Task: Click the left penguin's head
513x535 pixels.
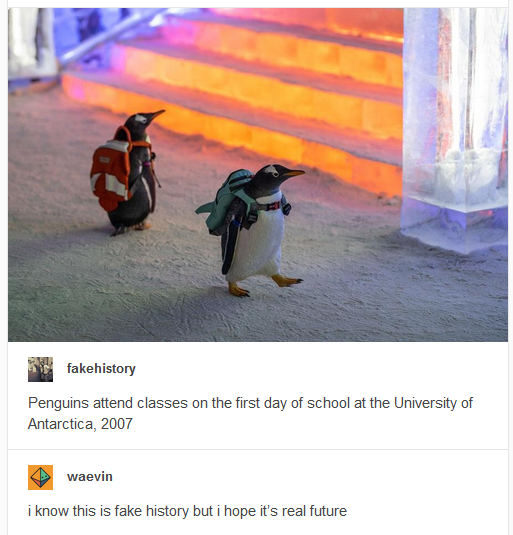Action: [143, 120]
